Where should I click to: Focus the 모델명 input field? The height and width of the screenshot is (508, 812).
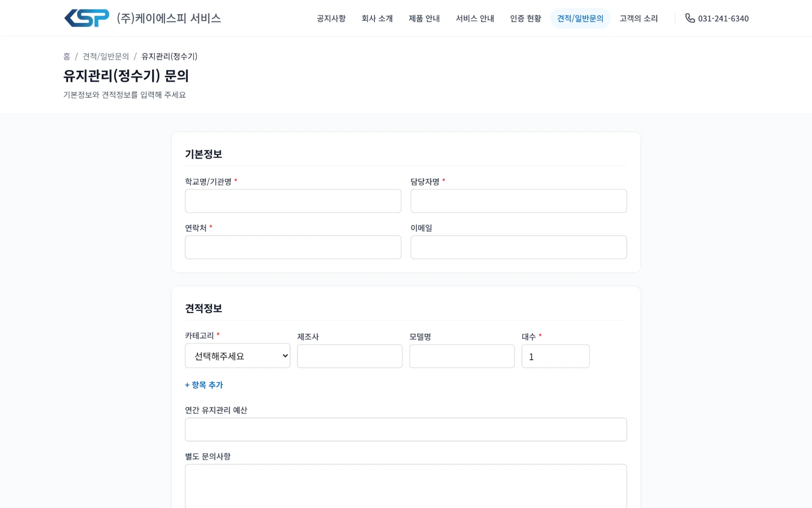click(x=462, y=356)
